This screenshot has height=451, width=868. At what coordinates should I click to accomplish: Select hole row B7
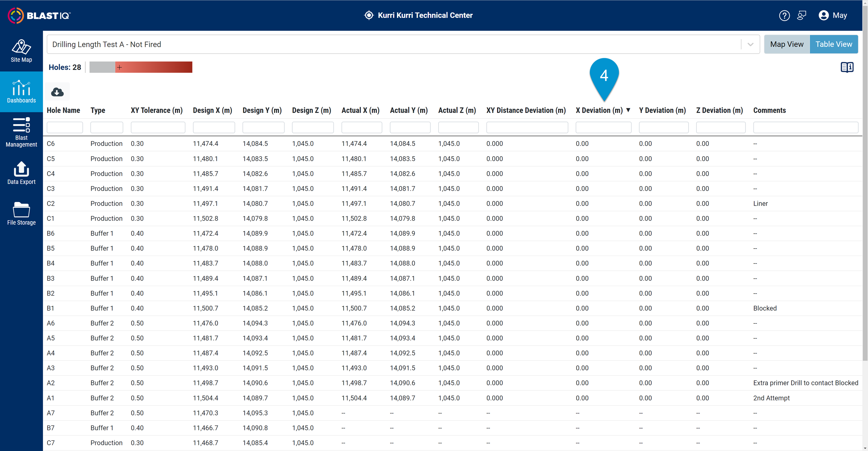click(453, 428)
